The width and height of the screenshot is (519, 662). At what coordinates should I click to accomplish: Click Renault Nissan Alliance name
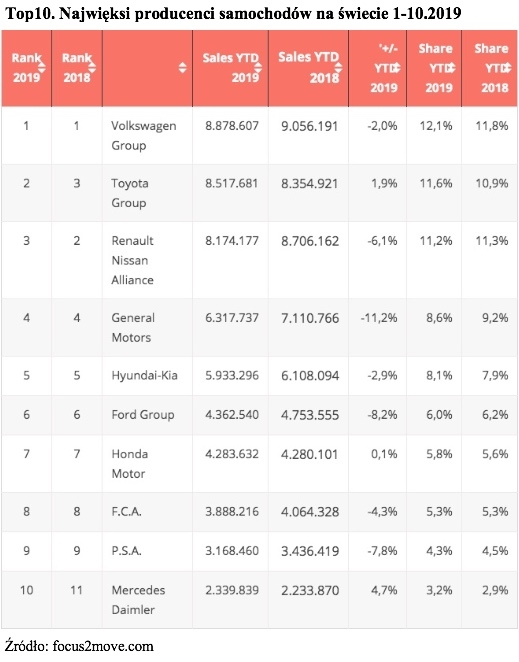tap(133, 260)
